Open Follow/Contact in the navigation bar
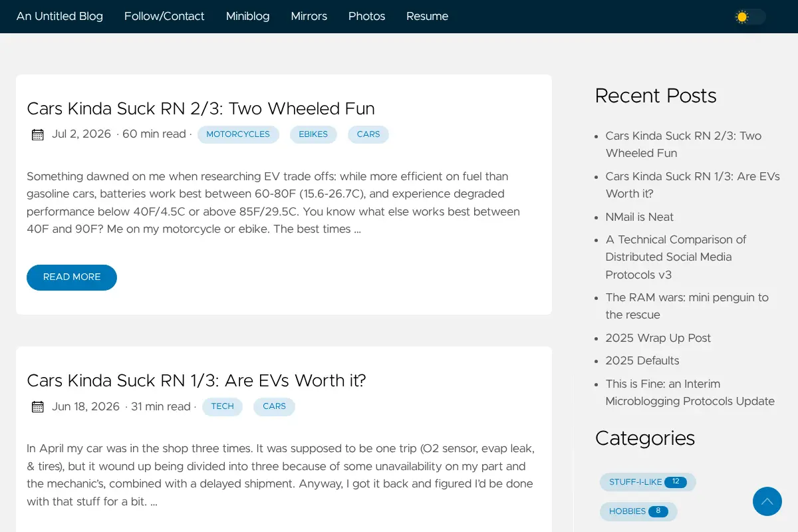The image size is (798, 532). (164, 16)
